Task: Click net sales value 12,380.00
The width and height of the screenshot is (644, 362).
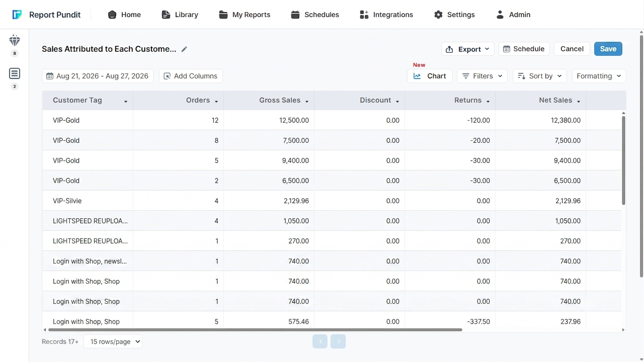Action: (566, 120)
